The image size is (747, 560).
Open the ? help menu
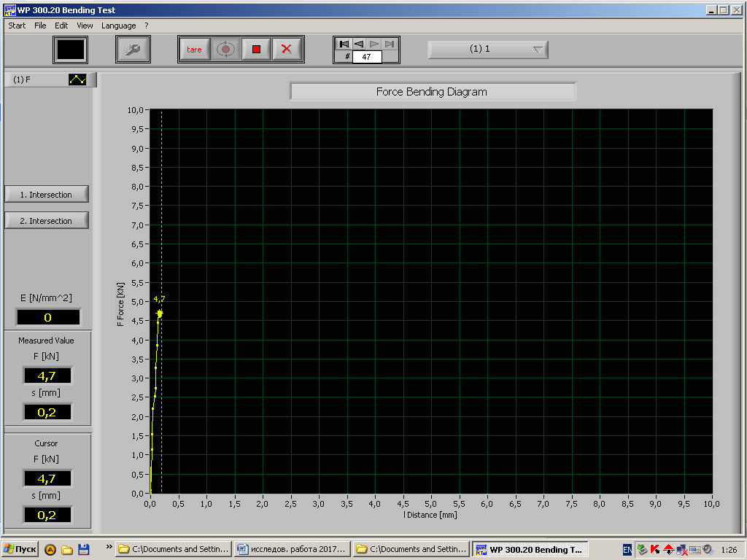pos(147,26)
